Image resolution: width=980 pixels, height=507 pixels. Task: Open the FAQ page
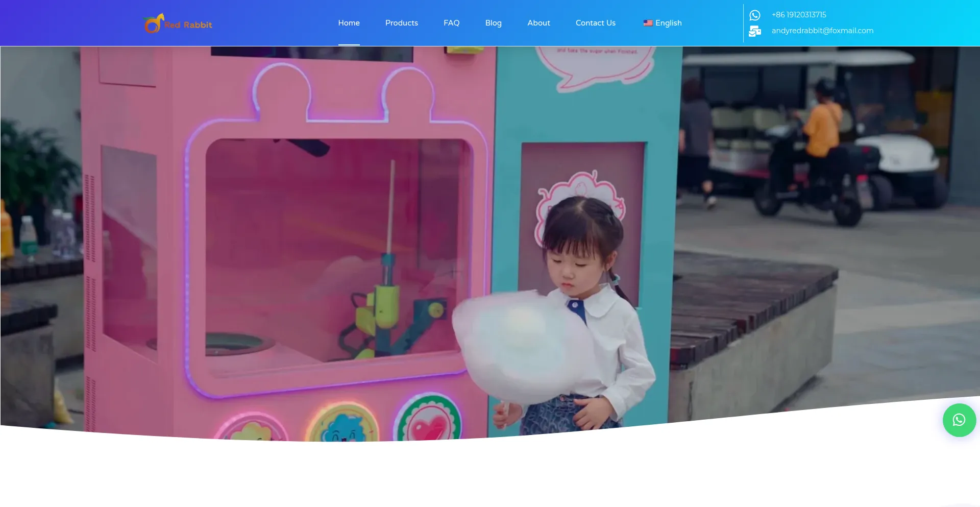click(451, 23)
